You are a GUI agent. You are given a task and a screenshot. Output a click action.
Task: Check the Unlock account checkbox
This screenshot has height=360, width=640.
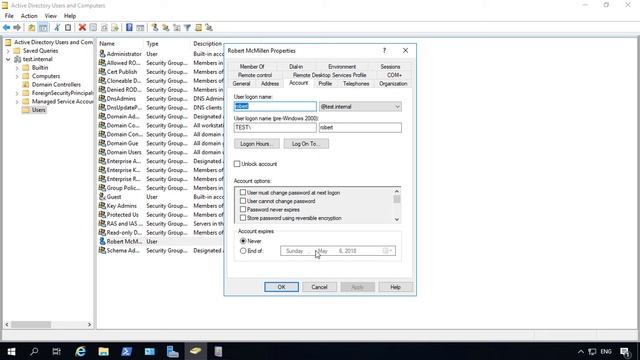(237, 164)
